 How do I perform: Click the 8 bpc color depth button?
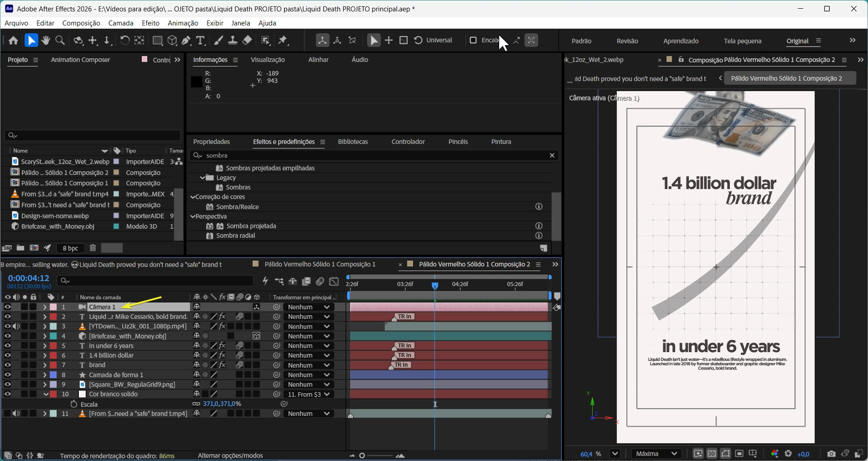coord(70,248)
